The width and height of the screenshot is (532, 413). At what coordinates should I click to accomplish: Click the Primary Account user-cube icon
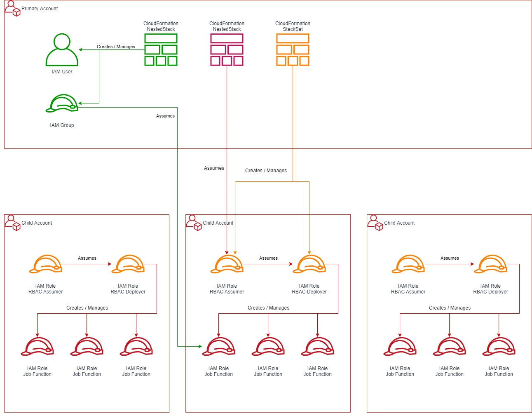coord(12,8)
